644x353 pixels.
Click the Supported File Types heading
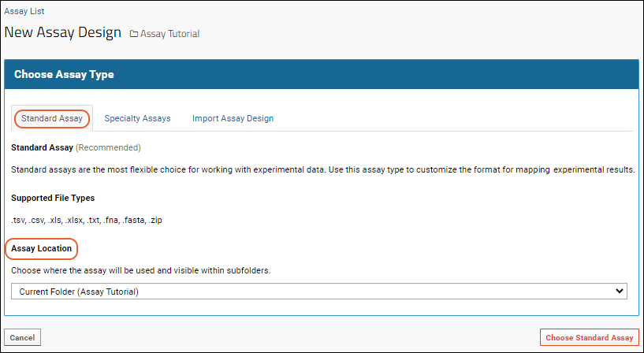(53, 198)
